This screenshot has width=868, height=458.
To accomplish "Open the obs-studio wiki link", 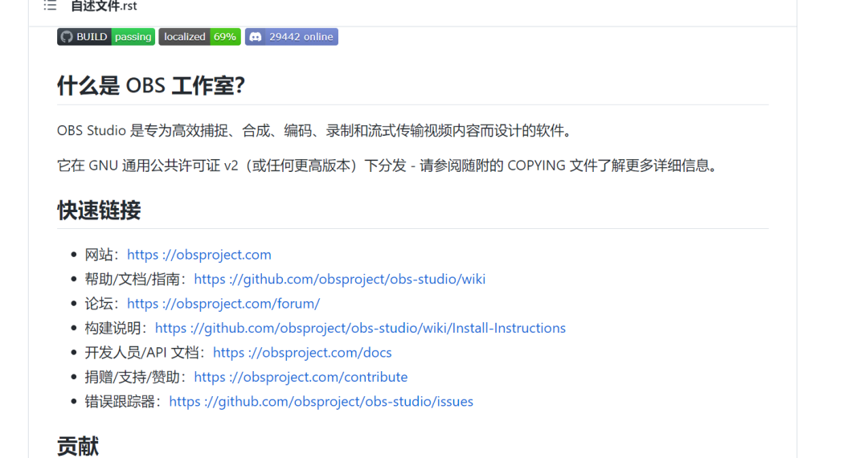I will 340,279.
